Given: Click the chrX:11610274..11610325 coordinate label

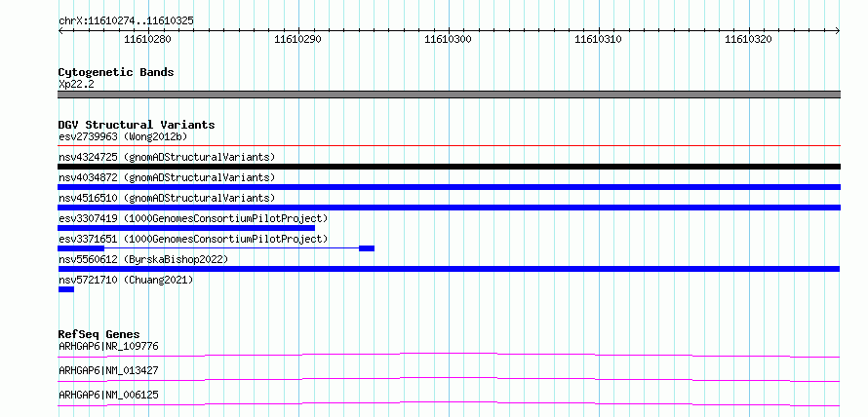Looking at the screenshot, I should 126,21.
